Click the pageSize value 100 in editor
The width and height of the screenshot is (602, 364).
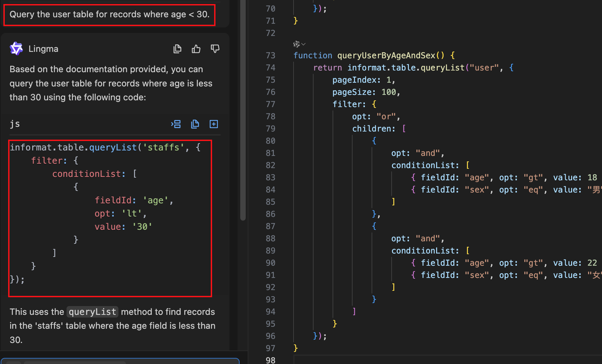pyautogui.click(x=389, y=92)
